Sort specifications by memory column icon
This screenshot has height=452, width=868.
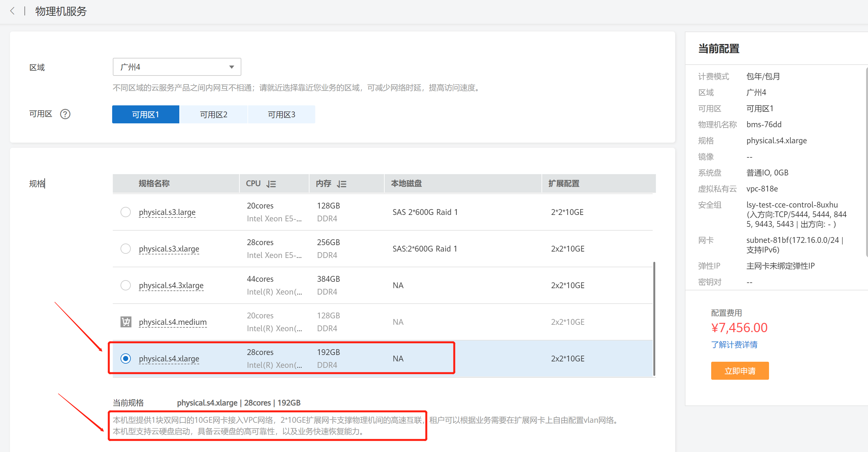point(342,184)
